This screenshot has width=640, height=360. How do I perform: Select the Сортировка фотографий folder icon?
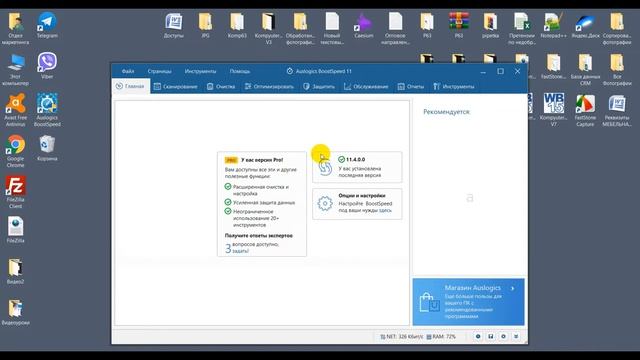pos(617,28)
